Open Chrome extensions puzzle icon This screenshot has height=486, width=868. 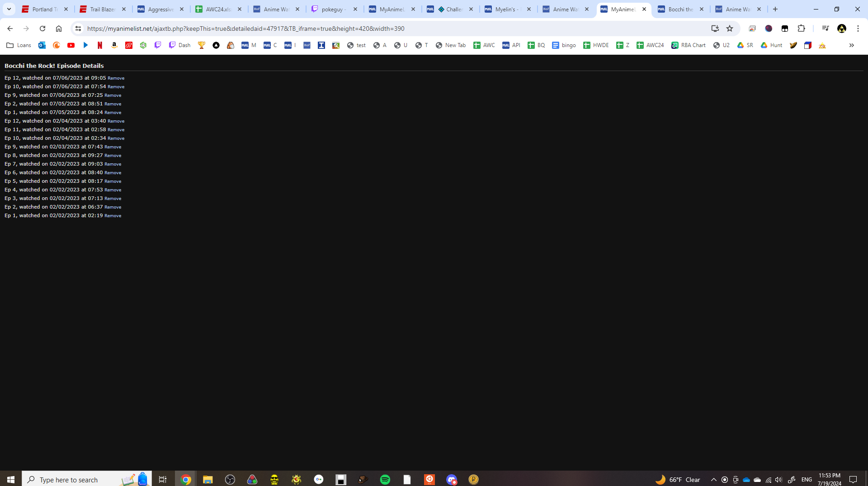(x=801, y=29)
